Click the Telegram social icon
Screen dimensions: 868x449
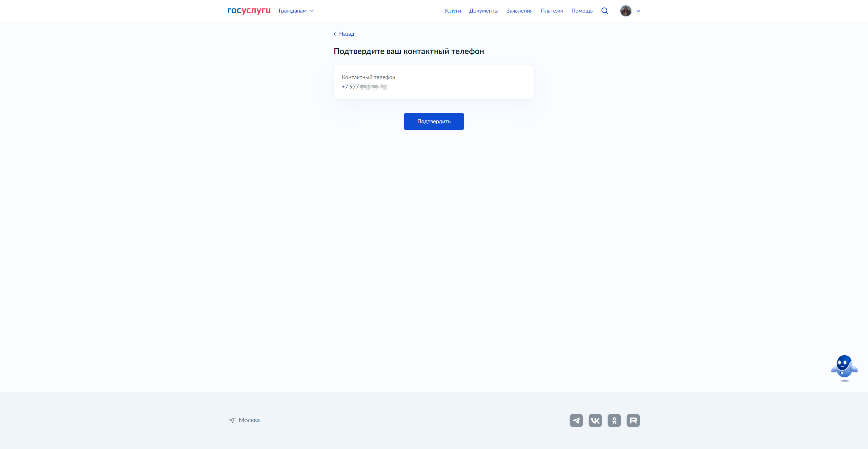pos(576,420)
